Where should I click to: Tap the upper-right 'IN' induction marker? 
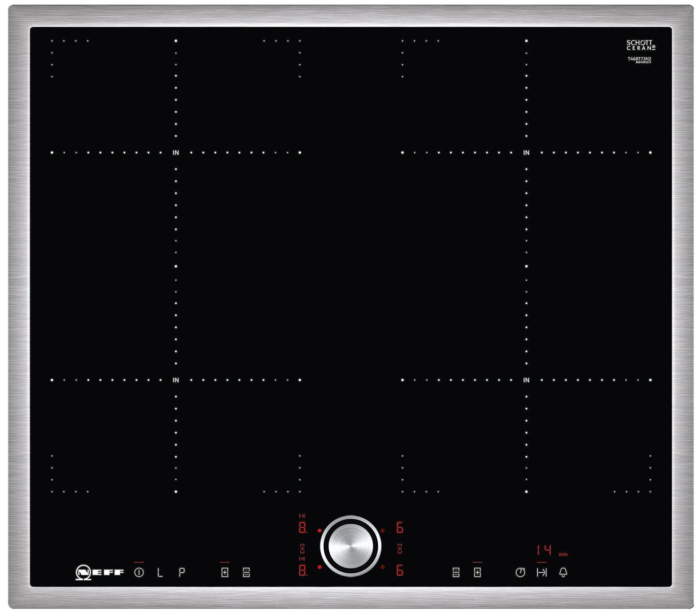pyautogui.click(x=526, y=153)
